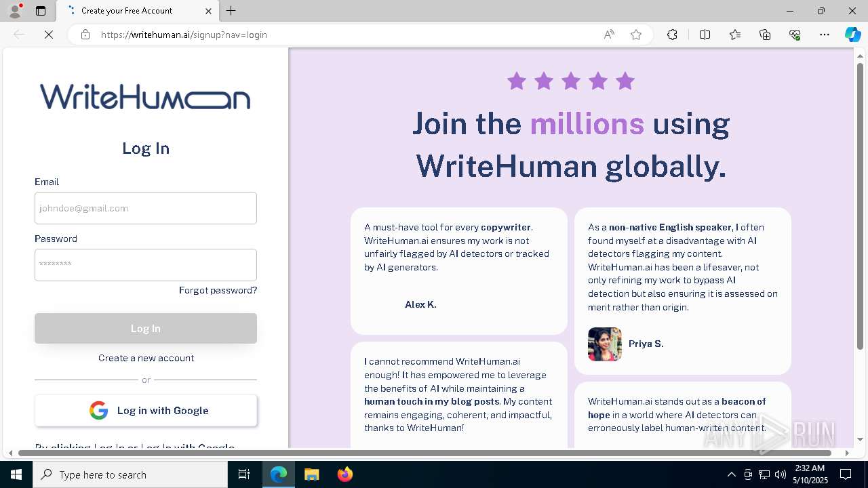
Task: Click Priya S. profile photo
Action: (x=605, y=344)
